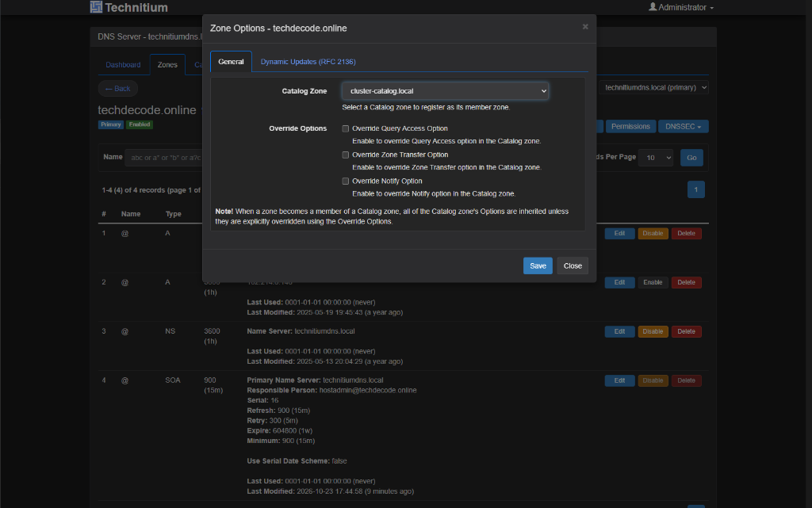This screenshot has height=508, width=812.
Task: Close the Zone Options dialog with X
Action: [585, 27]
